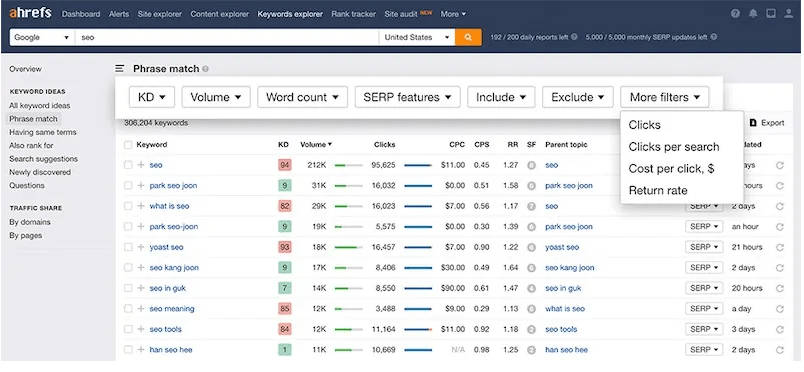
Task: Check the checkbox for 'seo meaning'
Action: (128, 309)
